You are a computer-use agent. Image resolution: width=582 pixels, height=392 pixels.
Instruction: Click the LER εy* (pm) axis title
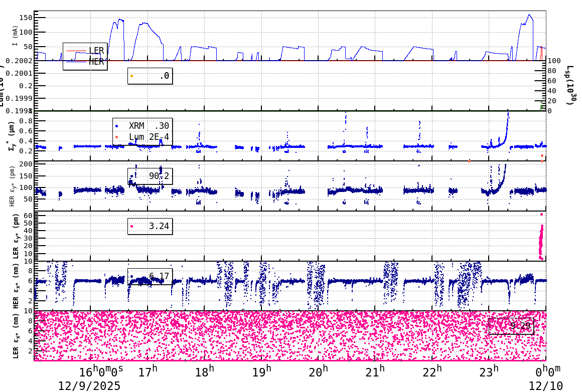[16, 236]
